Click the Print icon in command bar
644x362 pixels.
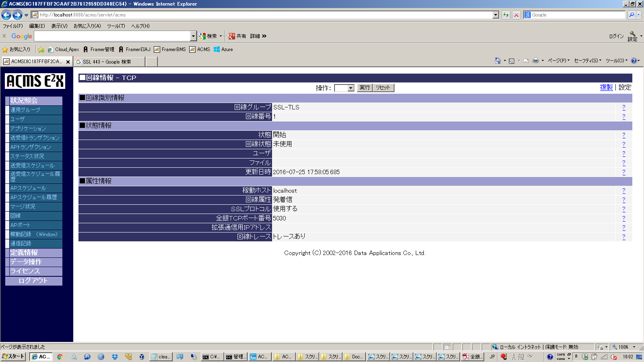point(536,61)
